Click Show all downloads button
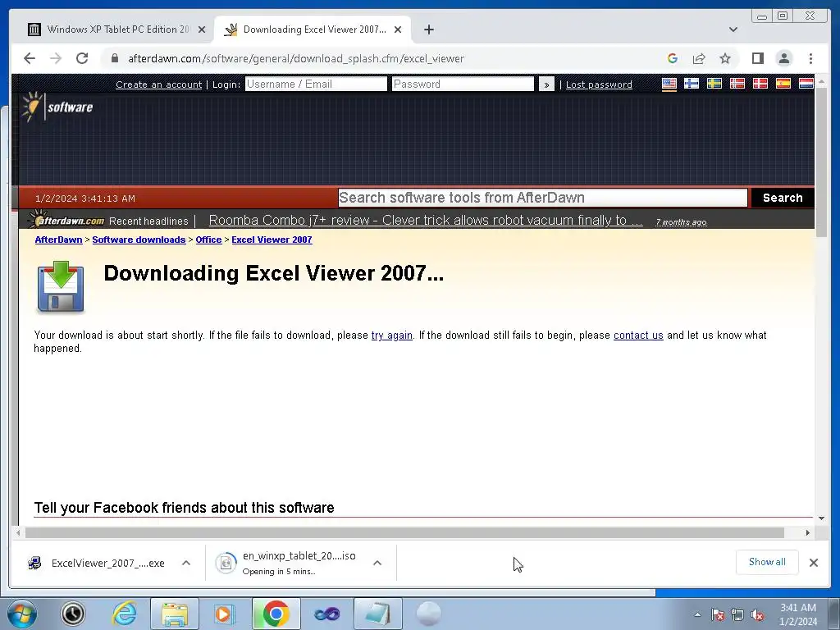The image size is (840, 630). coord(767,562)
